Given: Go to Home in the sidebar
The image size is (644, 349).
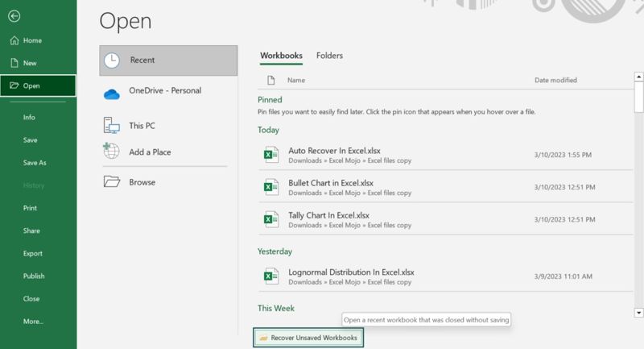Looking at the screenshot, I should point(32,40).
